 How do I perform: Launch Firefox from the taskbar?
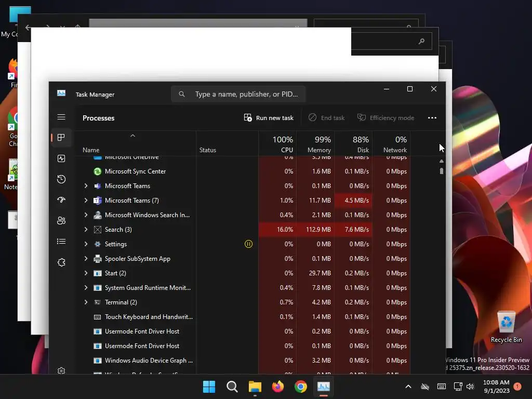point(278,387)
